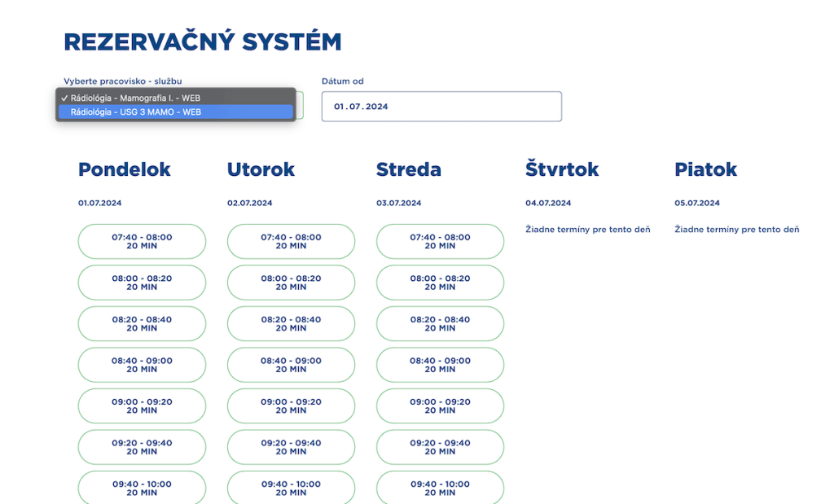
Task: Click the date 05.07.2024 under Piatok
Action: [697, 203]
